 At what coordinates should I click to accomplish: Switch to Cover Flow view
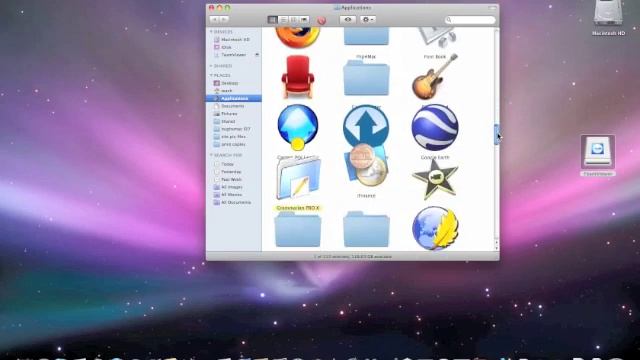coord(304,20)
